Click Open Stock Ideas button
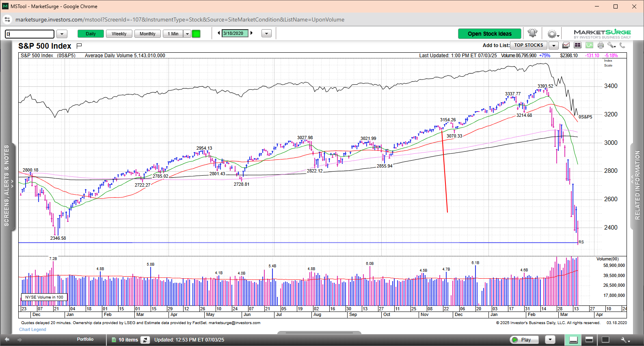This screenshot has height=346, width=644. point(490,34)
